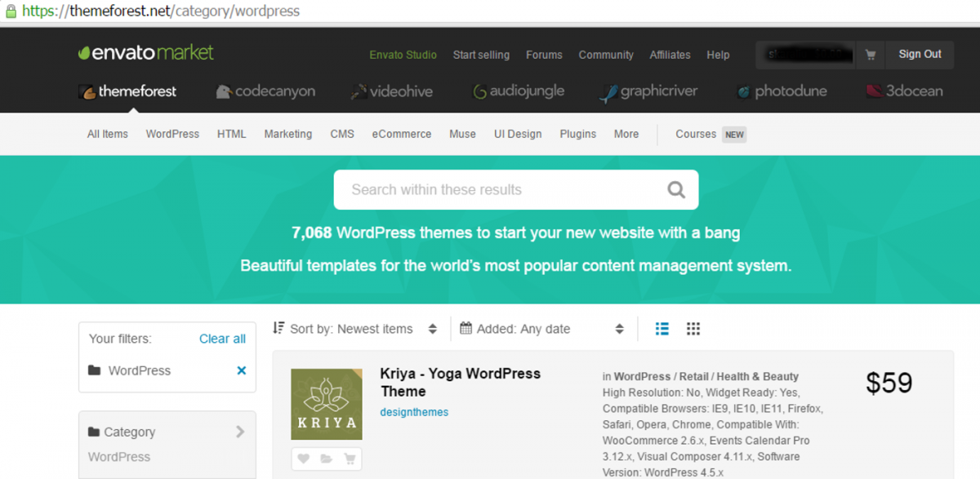This screenshot has width=980, height=479.
Task: Open the CodeCanyon marketplace logo
Action: (x=265, y=91)
